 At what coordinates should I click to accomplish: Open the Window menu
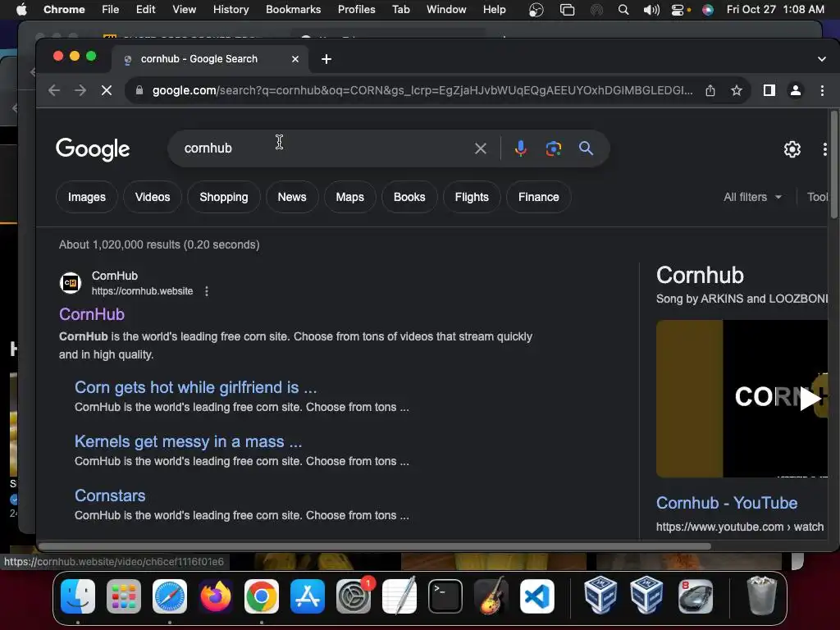(x=446, y=10)
